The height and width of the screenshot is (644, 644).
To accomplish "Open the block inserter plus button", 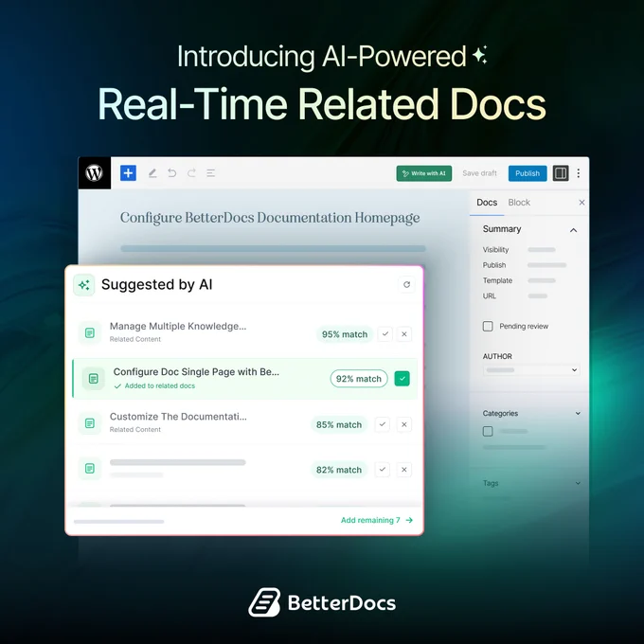I will click(x=128, y=173).
